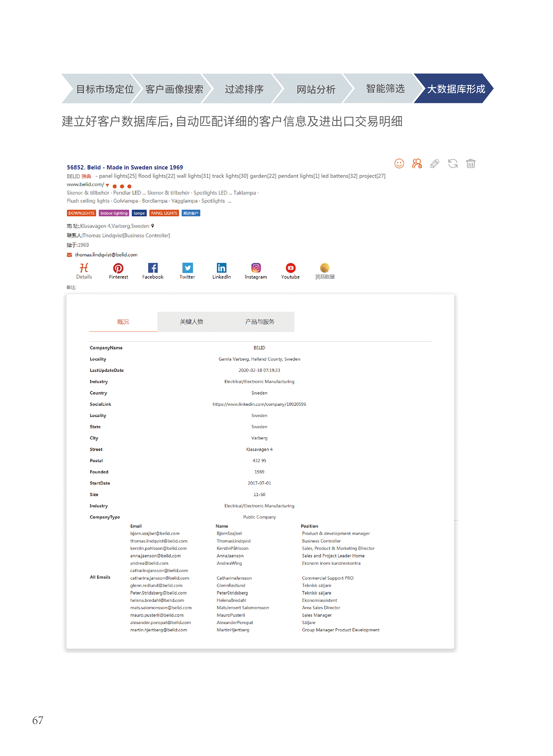
Task: Click the bjorn.szajbel@belid.com email
Action: tap(155, 533)
